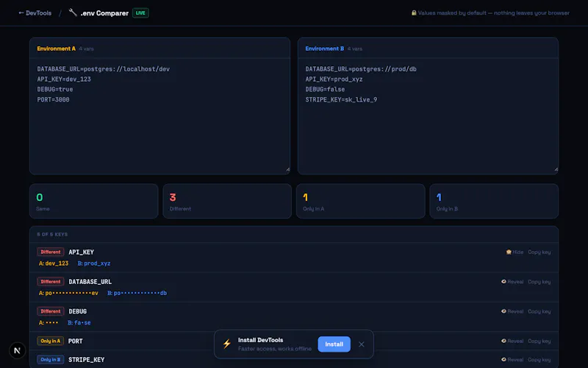Click masked DATABASE_URL value for A

68,293
